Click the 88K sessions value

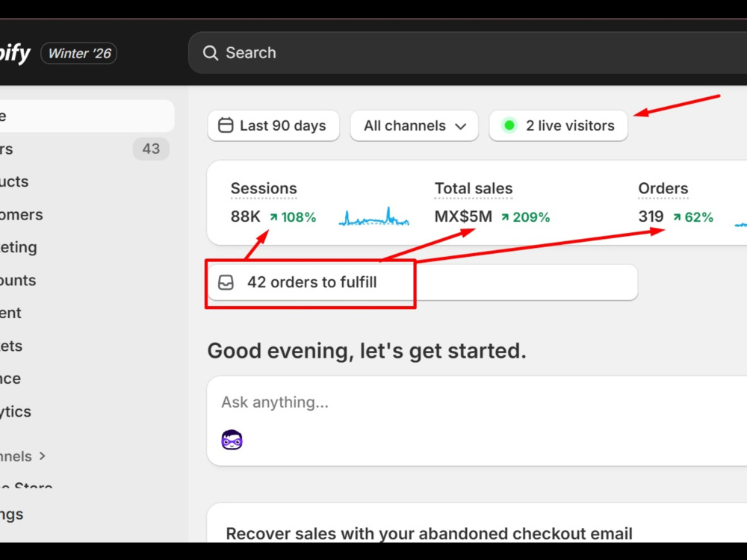pyautogui.click(x=245, y=217)
